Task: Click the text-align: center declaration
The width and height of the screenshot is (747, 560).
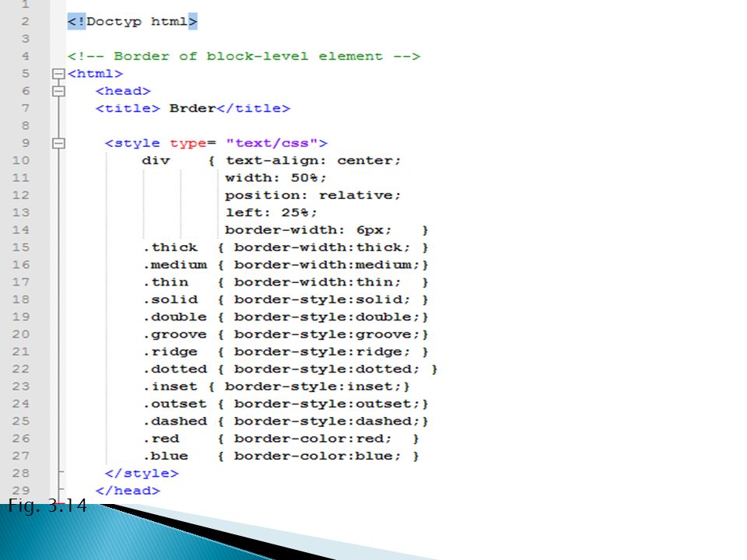Action: pyautogui.click(x=313, y=161)
